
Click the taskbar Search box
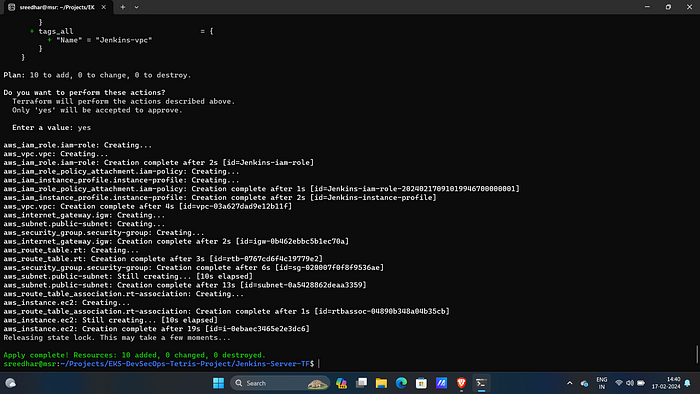point(280,383)
